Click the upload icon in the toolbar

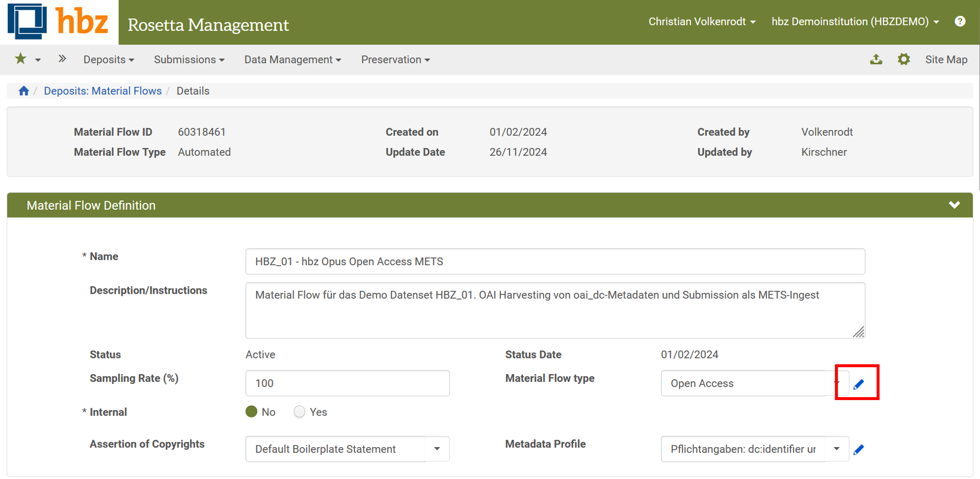[876, 59]
